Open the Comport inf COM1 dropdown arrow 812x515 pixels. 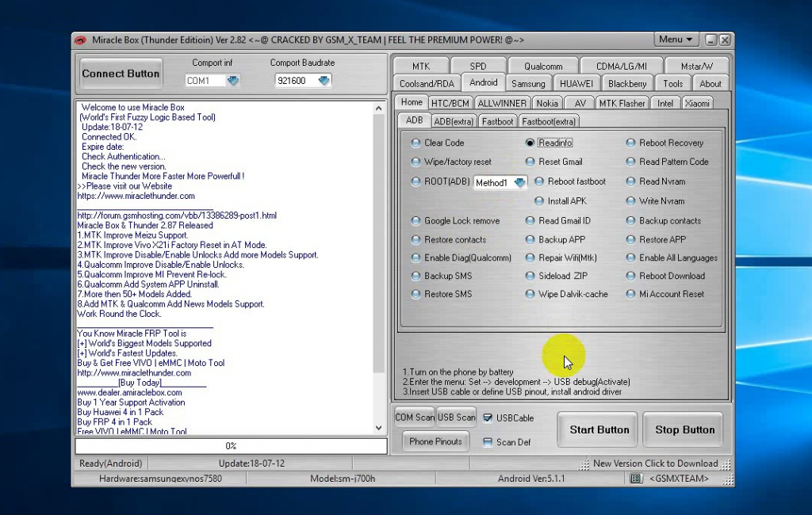[x=232, y=80]
